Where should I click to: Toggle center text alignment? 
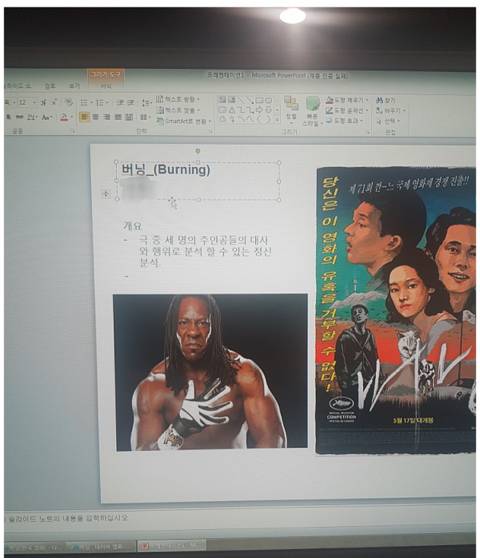click(96, 117)
